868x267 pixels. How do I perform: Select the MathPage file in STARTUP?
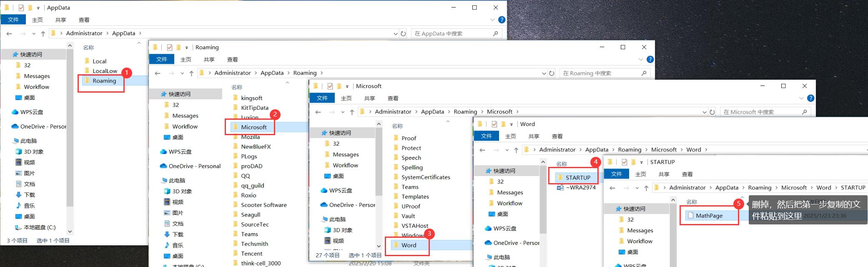click(709, 216)
